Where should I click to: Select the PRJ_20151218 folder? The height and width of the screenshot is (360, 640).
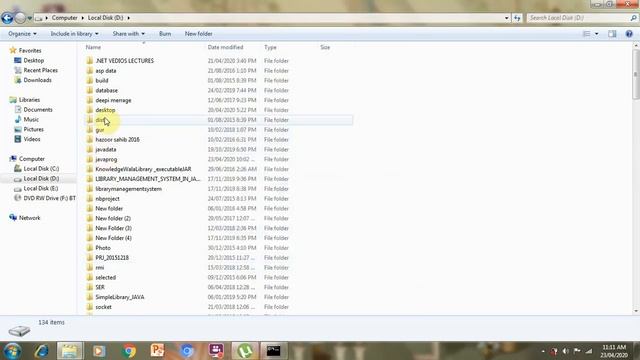click(x=112, y=258)
